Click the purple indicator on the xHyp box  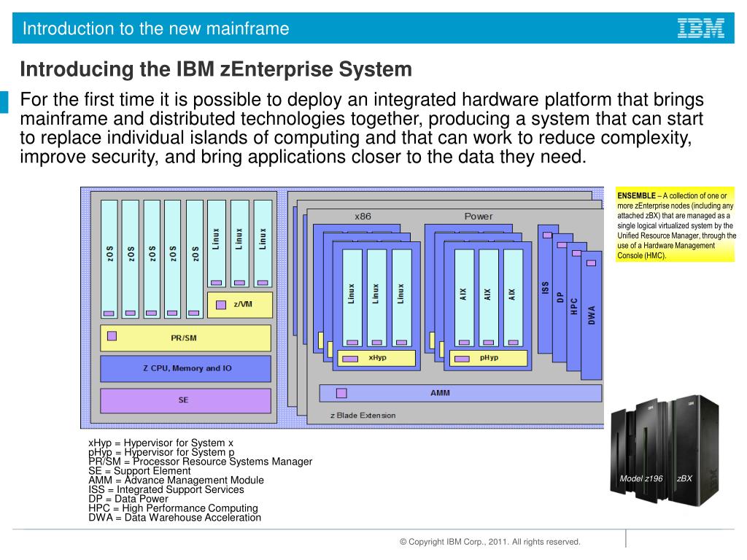[x=350, y=359]
